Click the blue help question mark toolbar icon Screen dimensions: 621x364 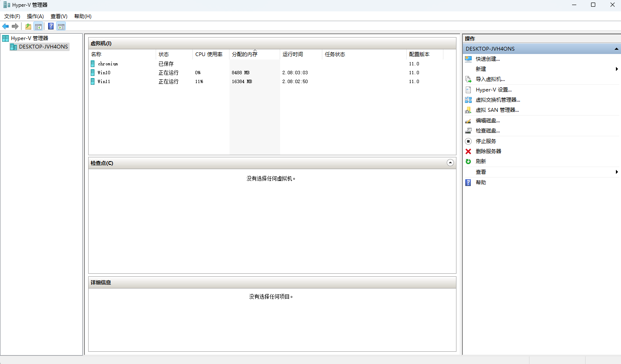tap(51, 26)
